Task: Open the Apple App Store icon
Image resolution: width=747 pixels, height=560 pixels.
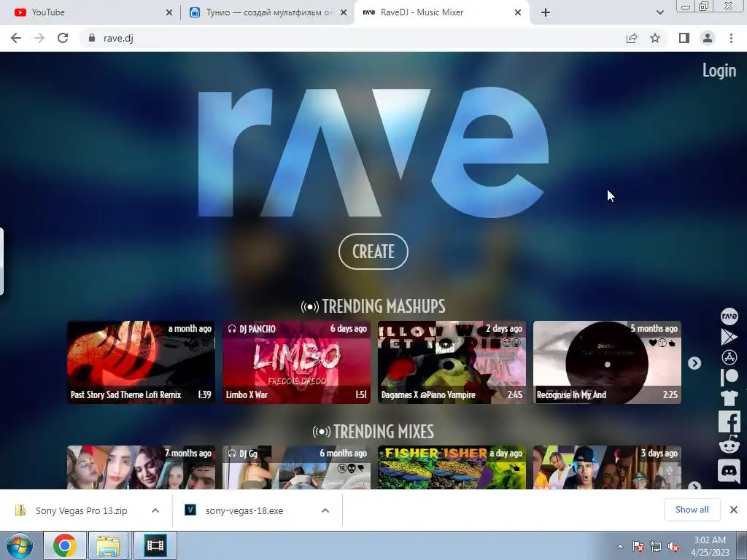Action: (729, 357)
